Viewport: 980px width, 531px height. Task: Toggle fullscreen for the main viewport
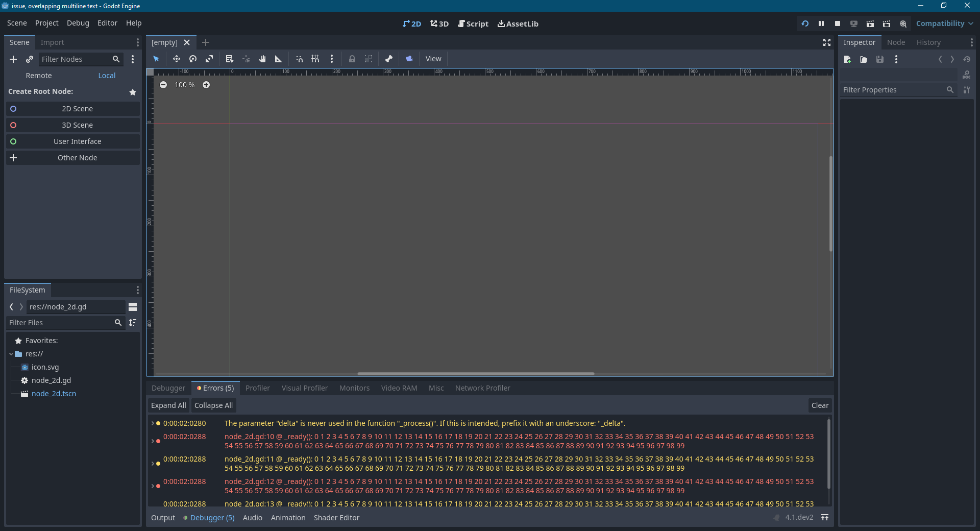coord(826,43)
